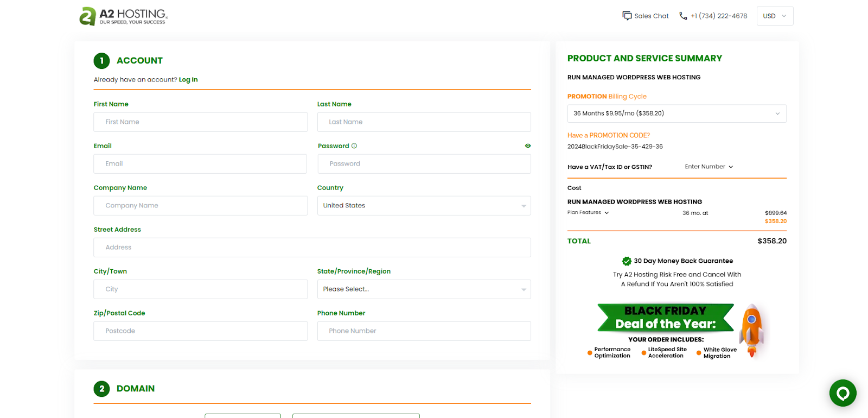Viewport: 868px width, 418px height.
Task: Open the billing cycle 36 Months dropdown
Action: pos(676,113)
